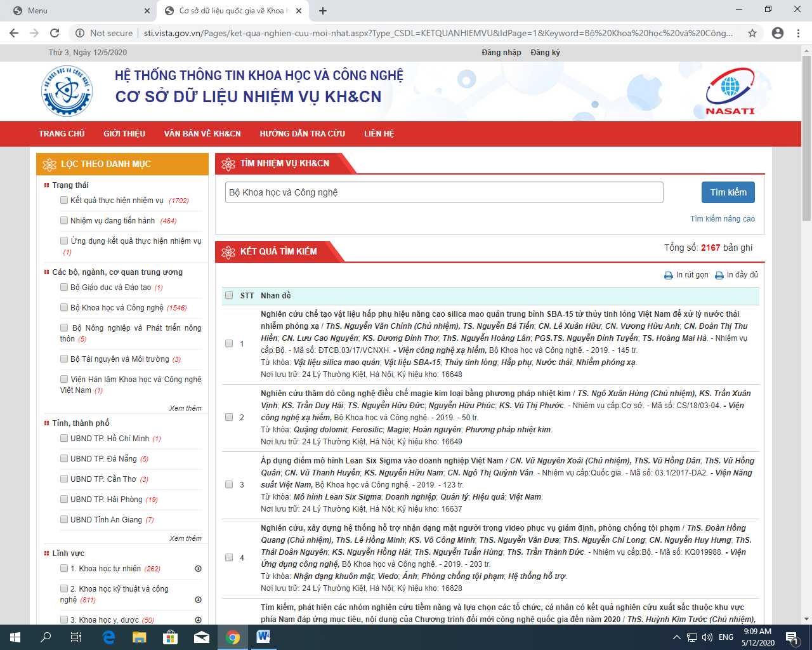This screenshot has height=650, width=812.
Task: Click the Ministry of Science emblem logo
Action: point(67,91)
